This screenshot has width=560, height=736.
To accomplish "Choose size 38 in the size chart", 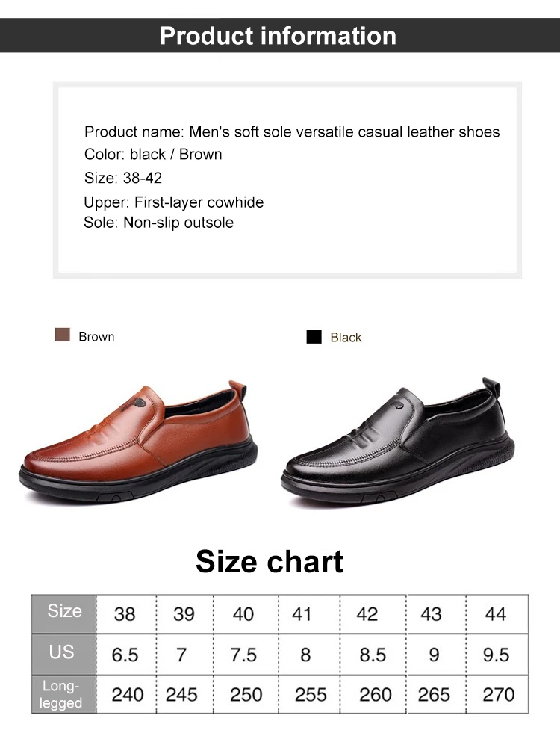I will pyautogui.click(x=125, y=614).
